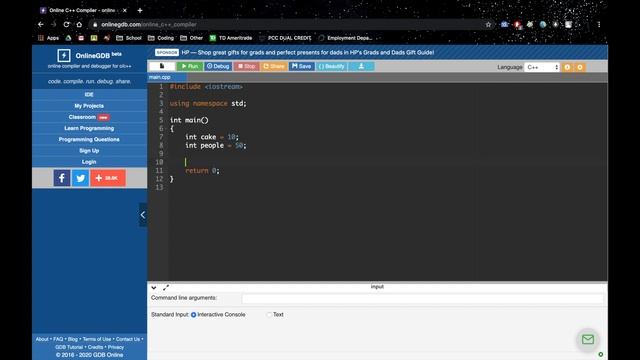Open the About footer link
The image size is (640, 360).
point(42,339)
